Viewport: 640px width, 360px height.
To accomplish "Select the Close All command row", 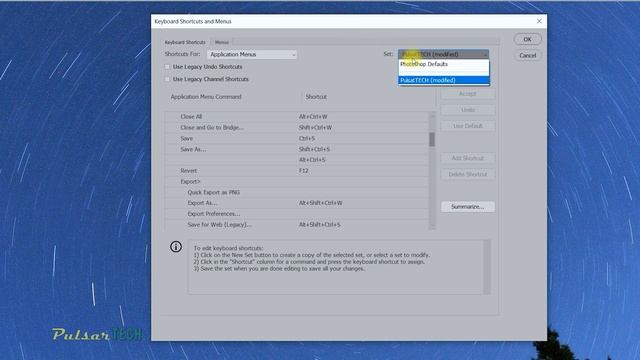I will pos(297,117).
